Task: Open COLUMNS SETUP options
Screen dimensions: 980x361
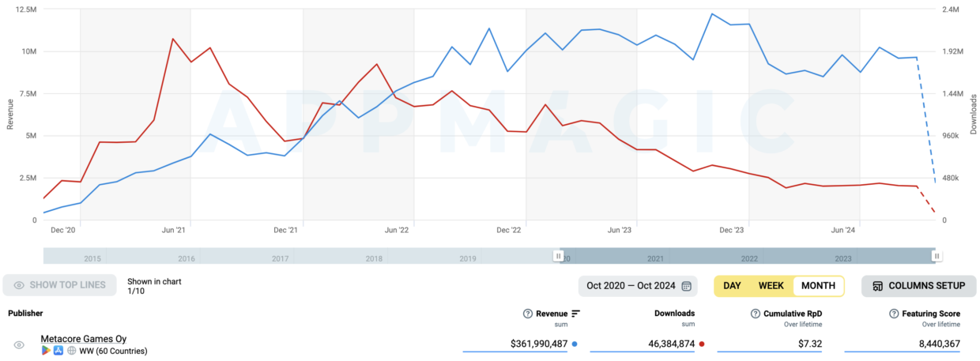Action: tap(918, 285)
